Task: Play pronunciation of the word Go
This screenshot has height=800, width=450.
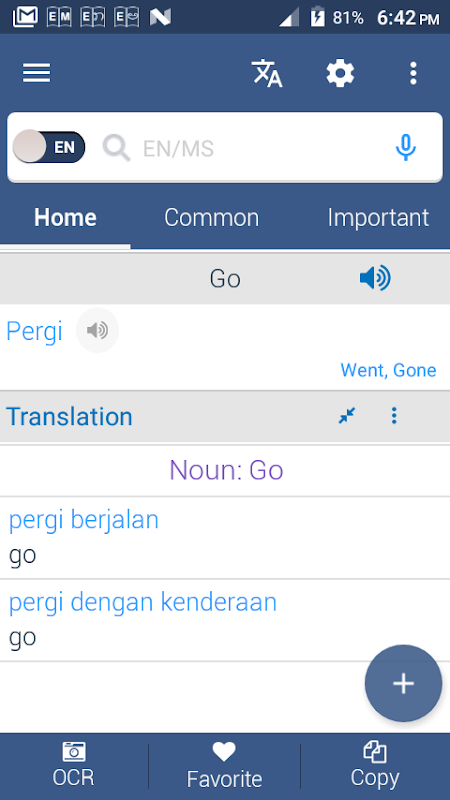Action: tap(376, 279)
